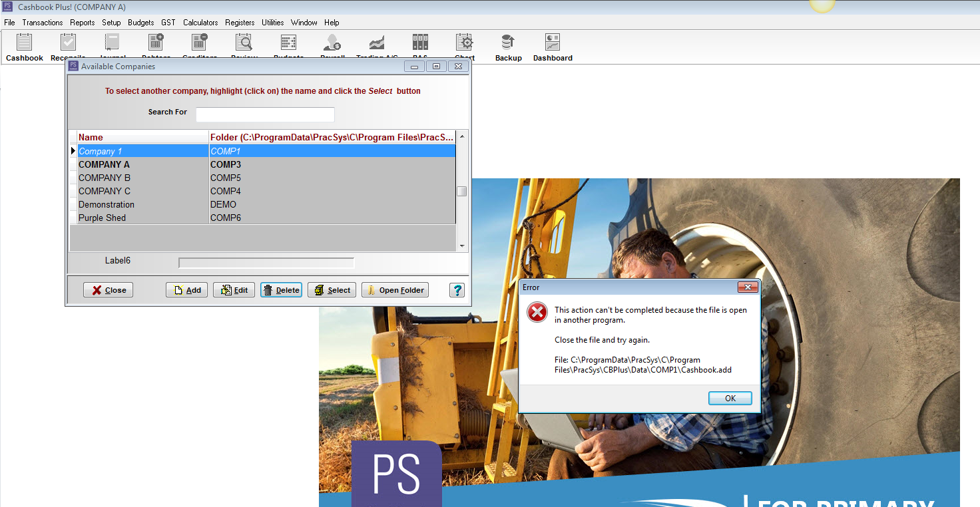Click the company list scroll-down arrow
980x507 pixels.
[462, 246]
